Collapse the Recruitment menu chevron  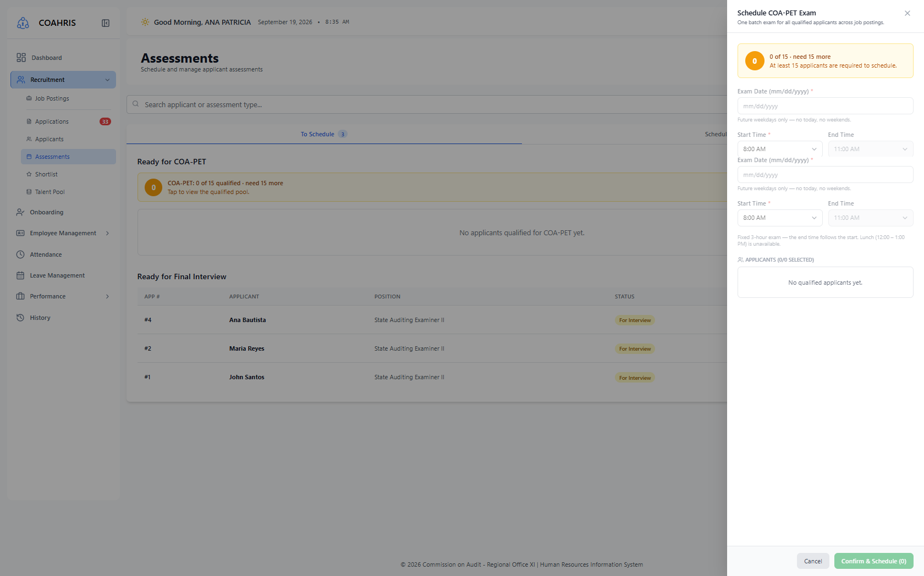[x=107, y=80]
